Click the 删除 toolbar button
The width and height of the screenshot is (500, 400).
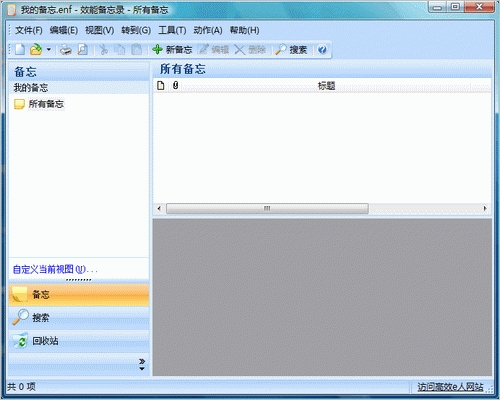250,50
